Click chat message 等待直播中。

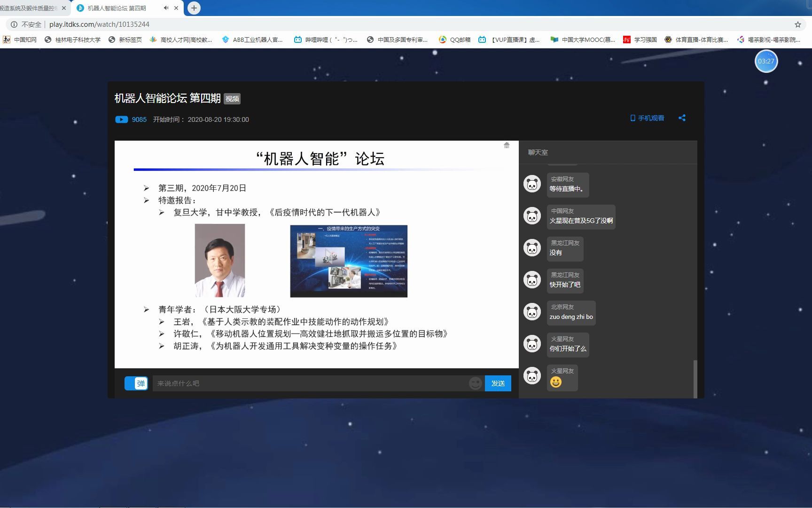coord(567,189)
